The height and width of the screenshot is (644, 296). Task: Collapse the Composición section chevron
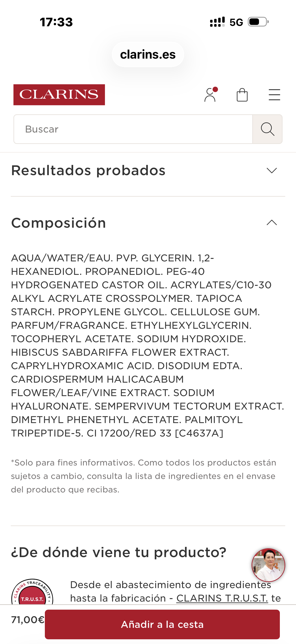pos(272,223)
